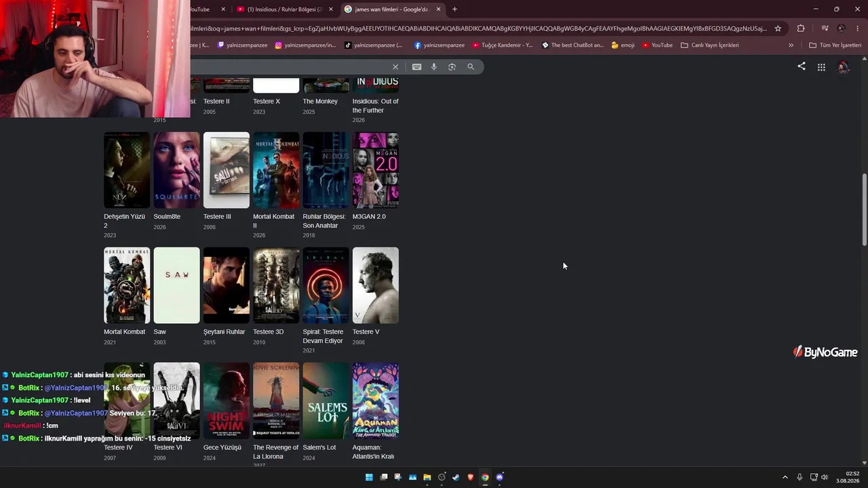Open the Saw 2003 movie poster
Image resolution: width=868 pixels, height=488 pixels.
176,285
